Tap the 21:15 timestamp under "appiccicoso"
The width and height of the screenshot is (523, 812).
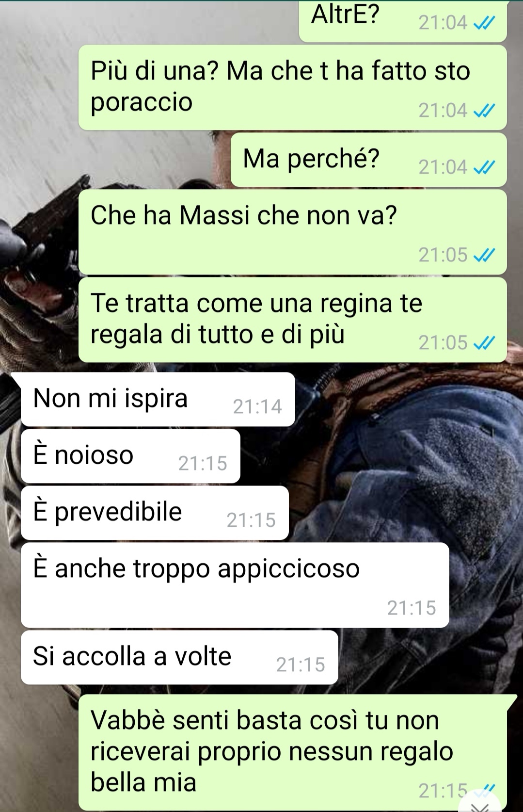[x=412, y=608]
